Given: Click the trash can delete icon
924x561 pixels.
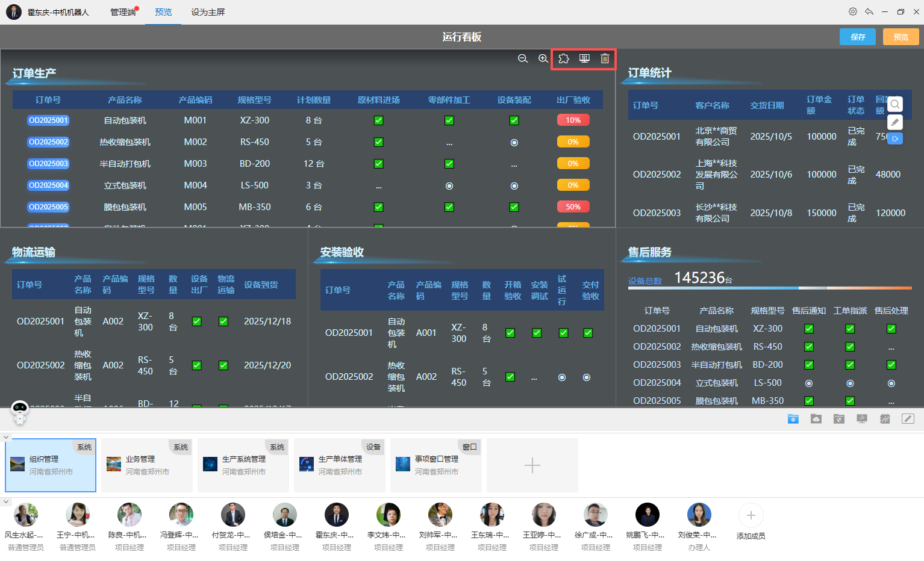Looking at the screenshot, I should pyautogui.click(x=605, y=58).
